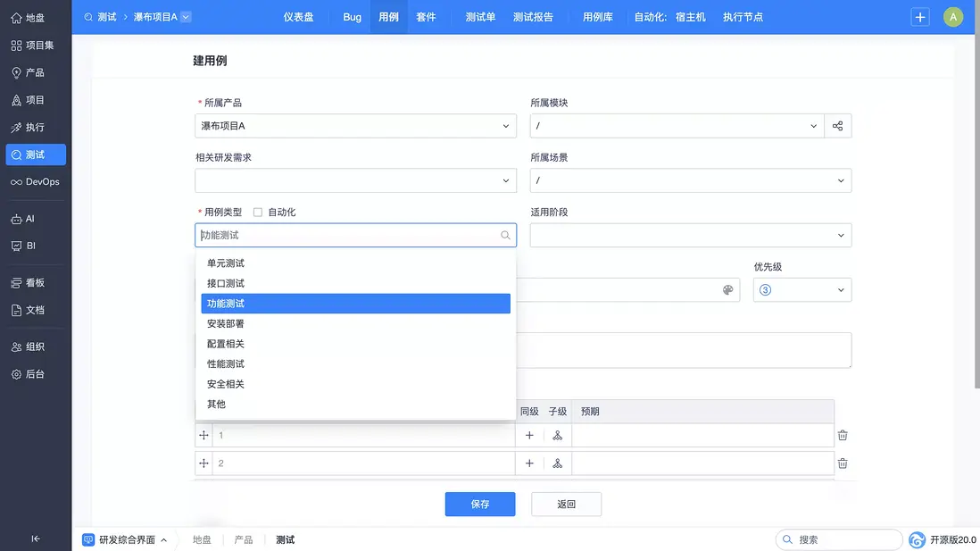
Task: Toggle the eye icon in the step input field
Action: (x=727, y=289)
